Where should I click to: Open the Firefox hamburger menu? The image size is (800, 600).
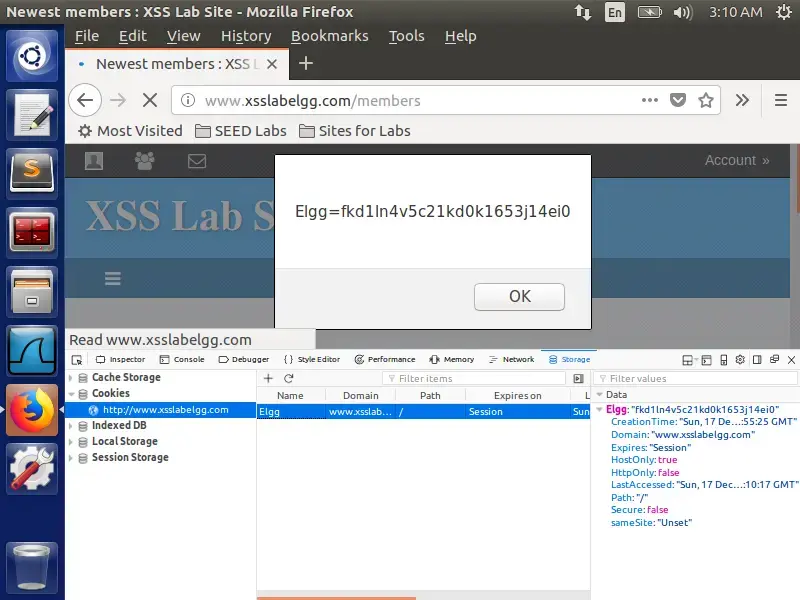(x=780, y=100)
